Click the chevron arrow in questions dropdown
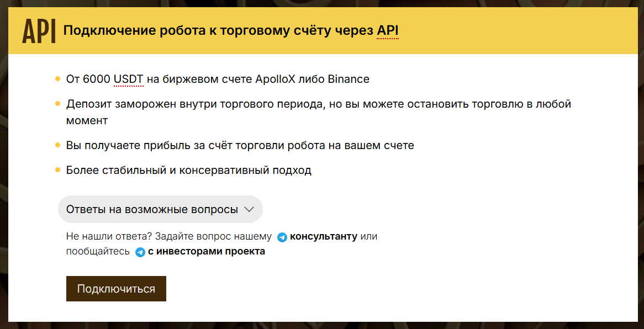The image size is (644, 329). [x=249, y=209]
